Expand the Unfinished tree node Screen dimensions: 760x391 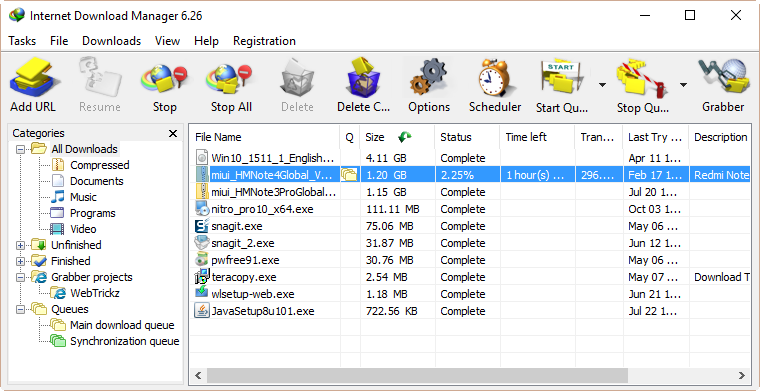click(20, 245)
